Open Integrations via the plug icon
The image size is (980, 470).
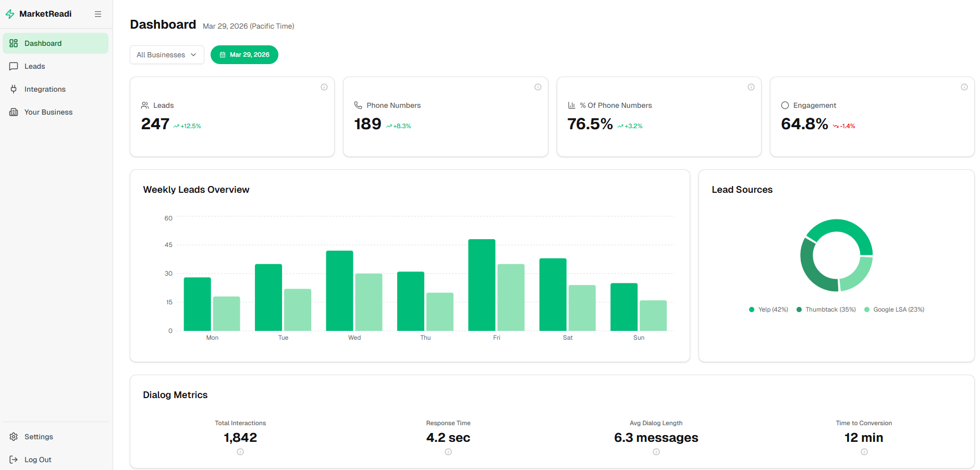(14, 89)
